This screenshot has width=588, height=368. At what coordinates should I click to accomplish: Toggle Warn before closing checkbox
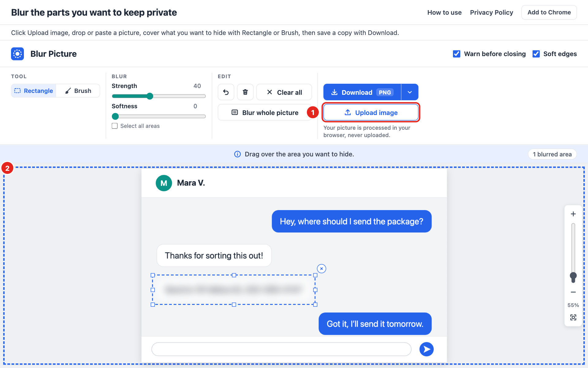point(457,54)
